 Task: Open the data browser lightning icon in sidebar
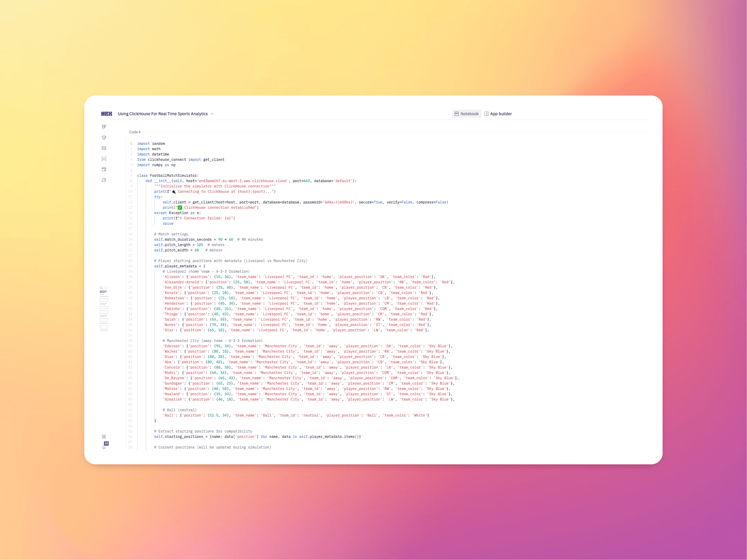[x=104, y=127]
